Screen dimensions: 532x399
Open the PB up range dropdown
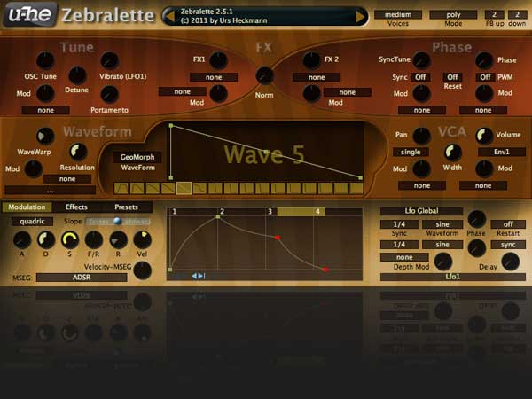tap(494, 14)
